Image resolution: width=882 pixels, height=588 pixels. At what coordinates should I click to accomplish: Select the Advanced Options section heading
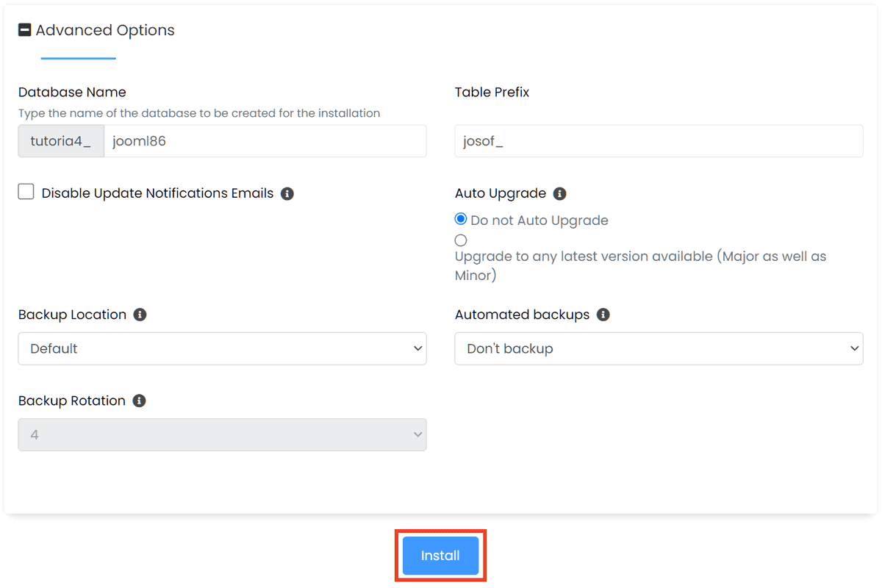click(x=106, y=30)
